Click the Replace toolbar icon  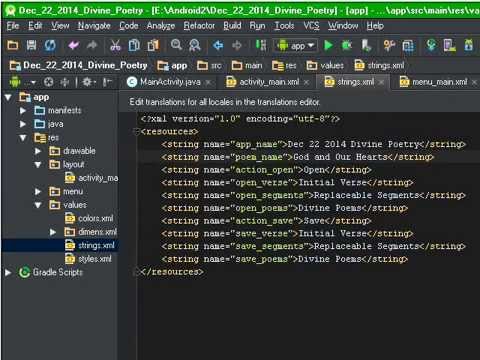point(195,45)
